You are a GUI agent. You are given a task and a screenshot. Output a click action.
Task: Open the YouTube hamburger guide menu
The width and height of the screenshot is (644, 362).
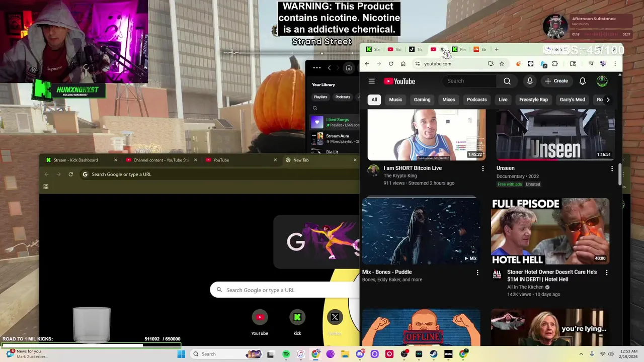pos(371,81)
